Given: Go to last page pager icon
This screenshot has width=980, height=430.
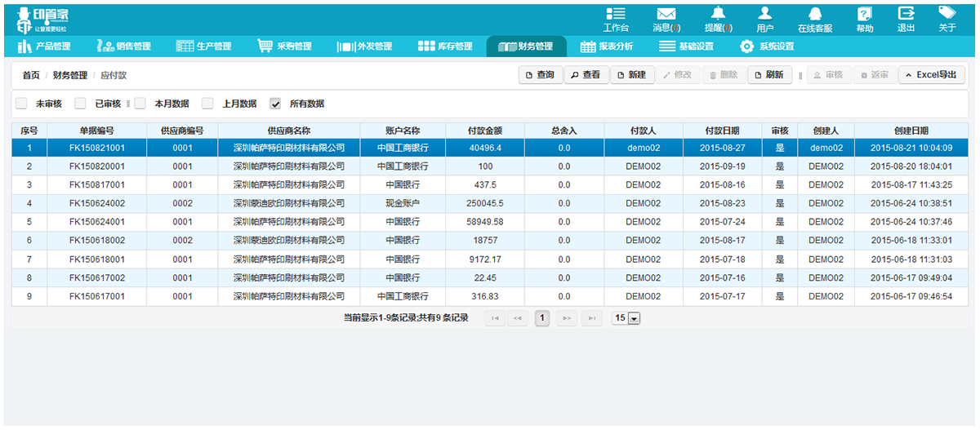Looking at the screenshot, I should click(591, 318).
